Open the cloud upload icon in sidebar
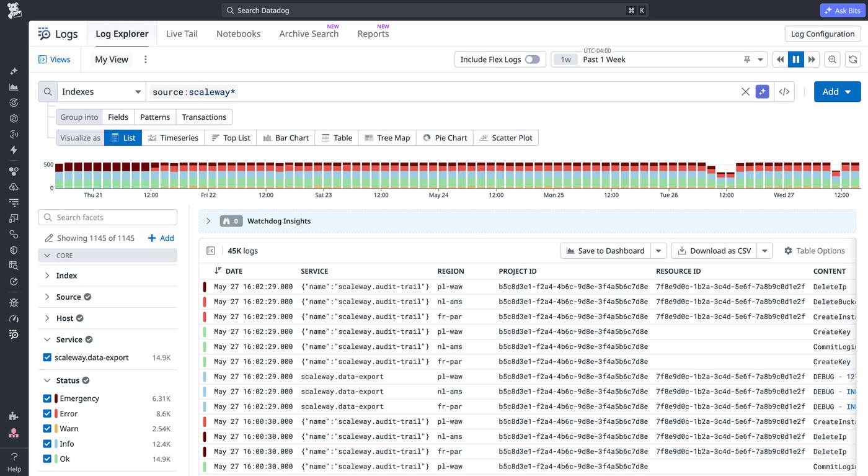 coord(14,187)
